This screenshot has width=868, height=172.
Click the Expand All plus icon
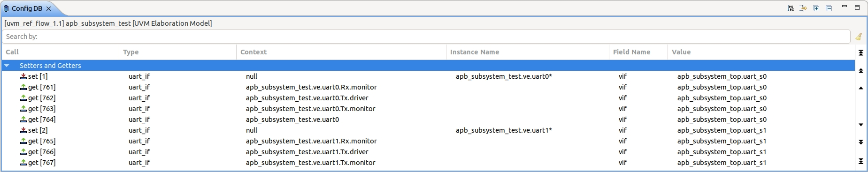(816, 8)
